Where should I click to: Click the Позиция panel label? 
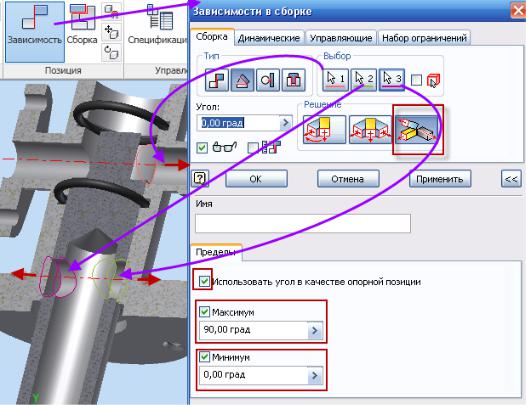[x=63, y=70]
